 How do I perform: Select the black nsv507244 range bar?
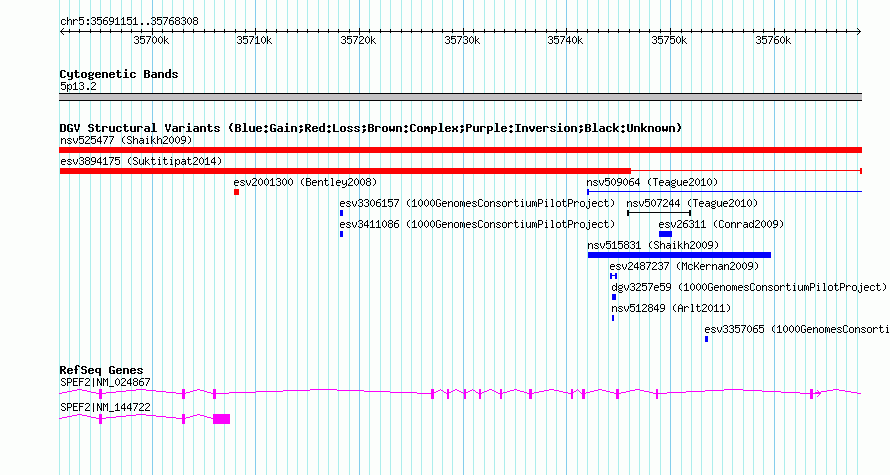[659, 213]
